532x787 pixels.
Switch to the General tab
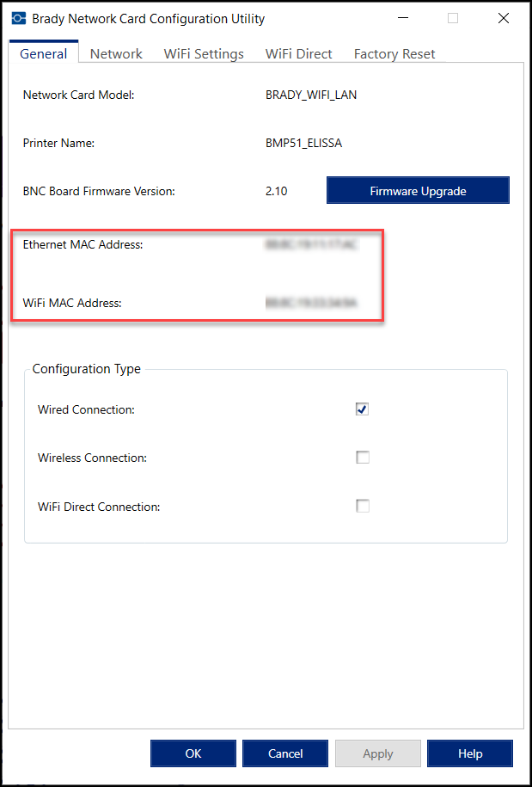(44, 53)
